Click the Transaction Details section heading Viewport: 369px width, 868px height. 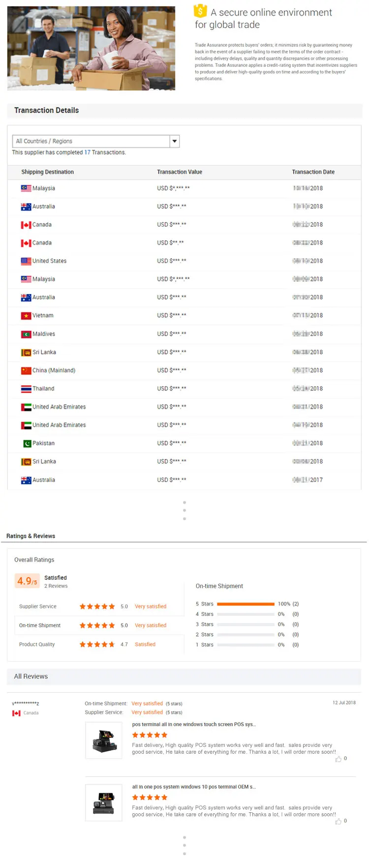coord(46,110)
